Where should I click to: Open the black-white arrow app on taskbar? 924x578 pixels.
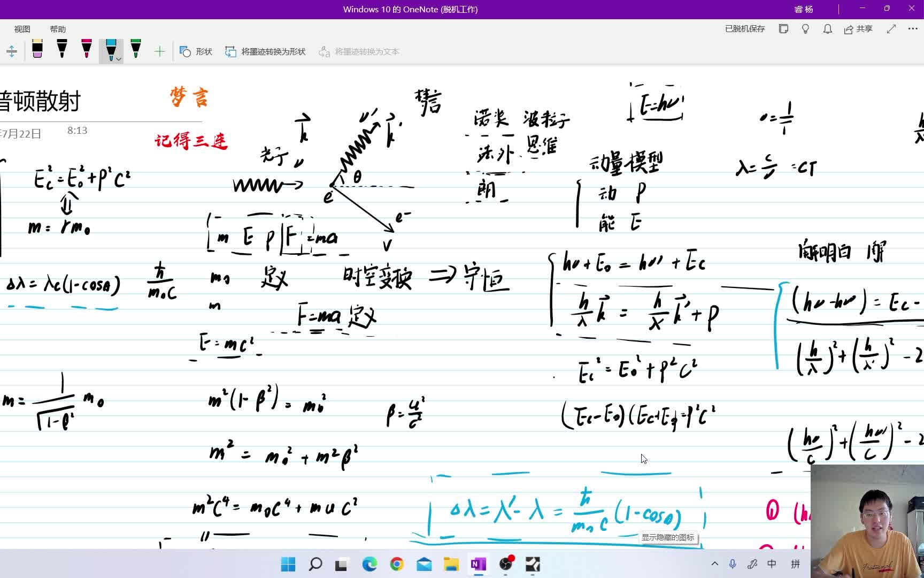533,564
